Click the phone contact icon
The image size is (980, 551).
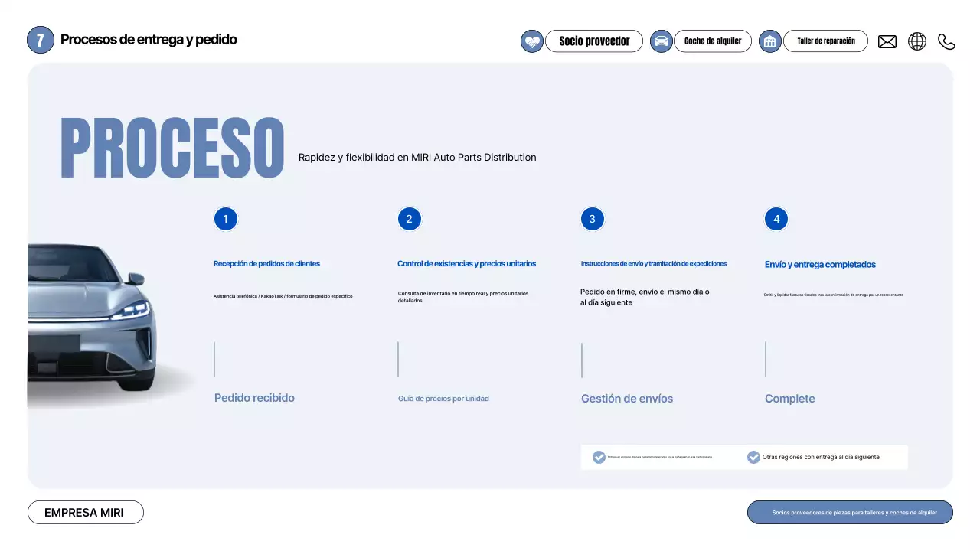pyautogui.click(x=947, y=42)
